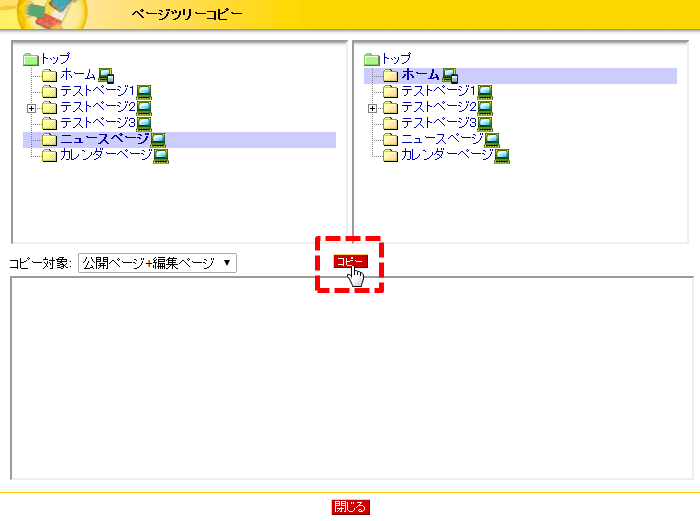The width and height of the screenshot is (700, 521).
Task: Select テストページ2 label in the left tree
Action: pos(97,107)
